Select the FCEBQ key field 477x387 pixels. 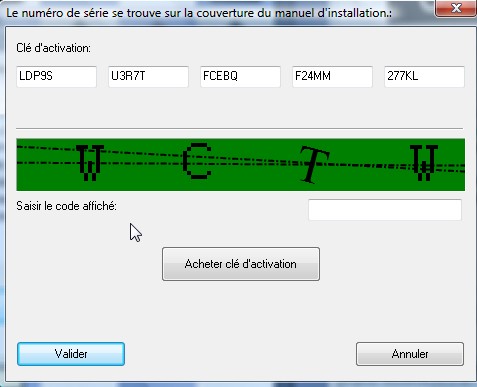click(240, 77)
